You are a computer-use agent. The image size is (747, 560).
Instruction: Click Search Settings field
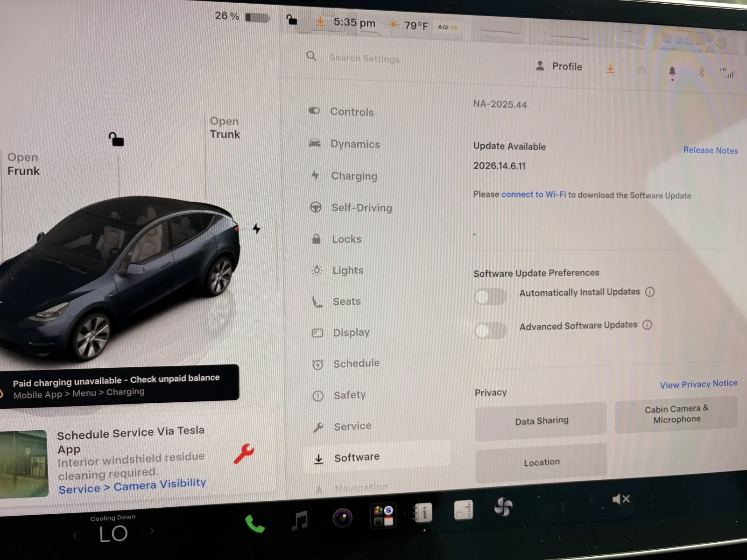pos(365,58)
